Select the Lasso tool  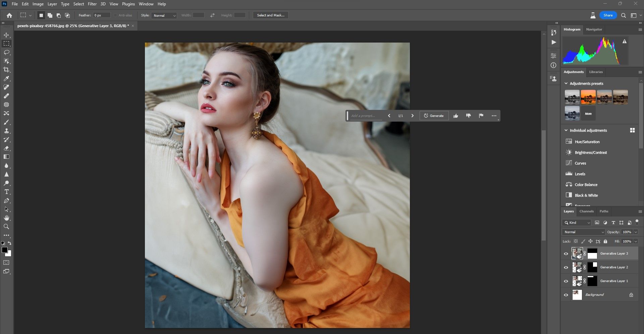6,52
